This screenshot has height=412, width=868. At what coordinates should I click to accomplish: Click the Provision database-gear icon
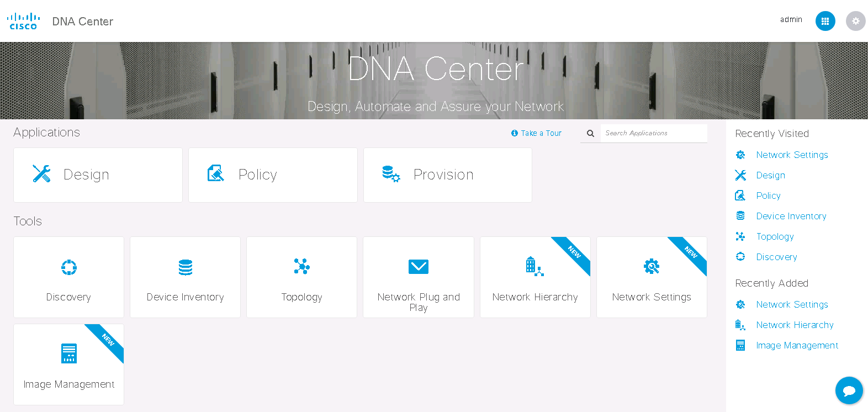pyautogui.click(x=391, y=174)
